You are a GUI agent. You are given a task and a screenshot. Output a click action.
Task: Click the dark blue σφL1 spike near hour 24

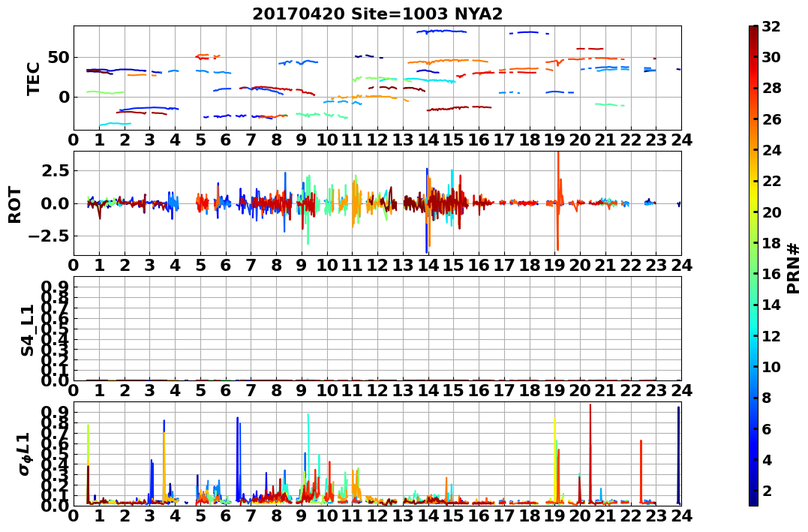679,454
